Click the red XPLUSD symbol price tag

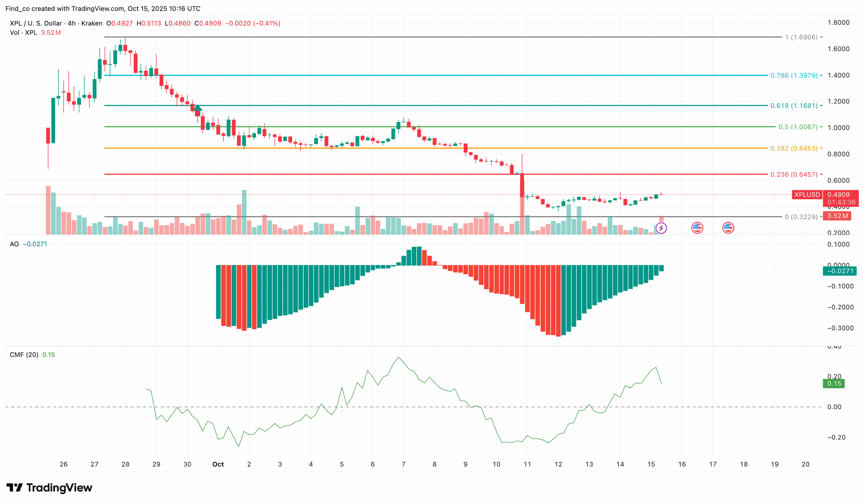pos(807,195)
